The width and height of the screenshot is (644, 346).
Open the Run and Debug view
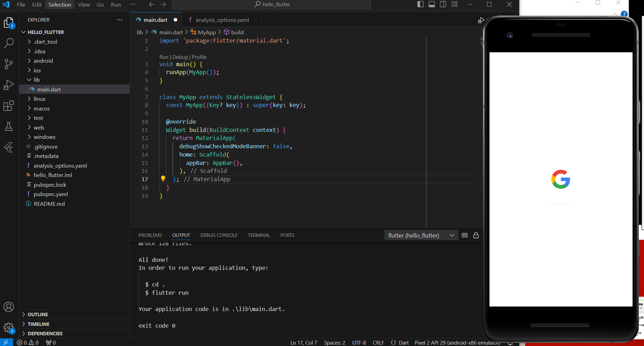coord(9,85)
